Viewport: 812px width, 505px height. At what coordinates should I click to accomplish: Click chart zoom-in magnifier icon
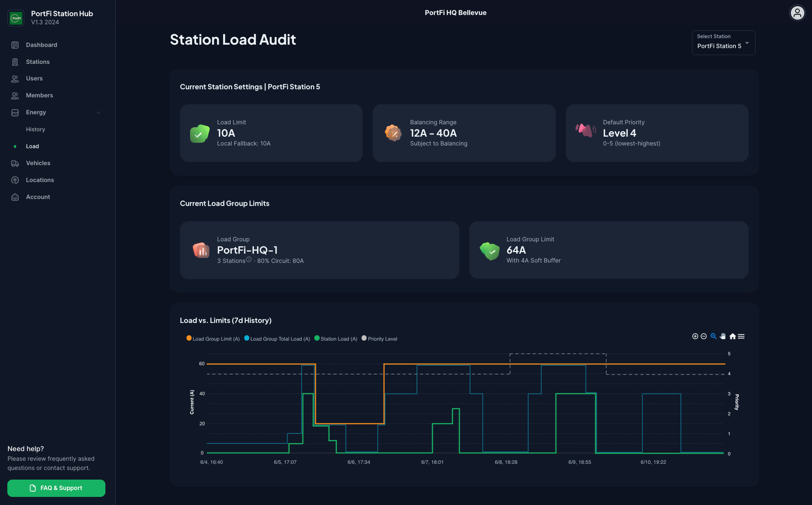tap(713, 336)
